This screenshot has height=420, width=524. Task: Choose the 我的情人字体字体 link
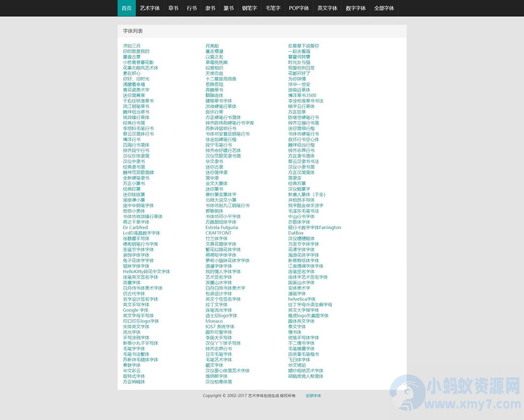(x=223, y=272)
